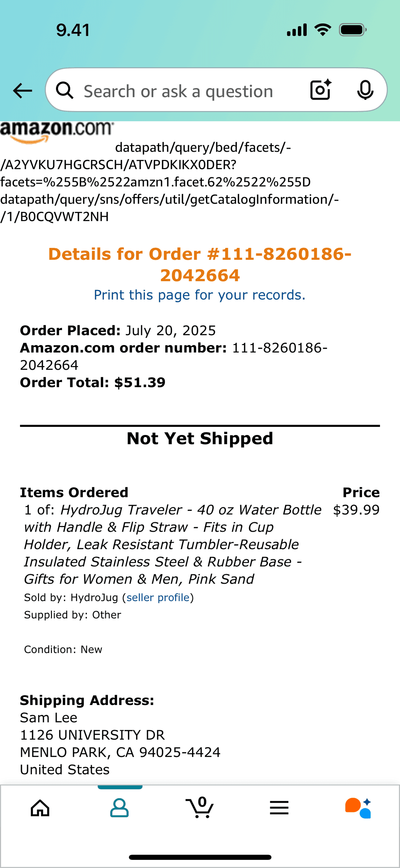400x868 pixels.
Task: Activate the microphone voice search
Action: pyautogui.click(x=365, y=90)
